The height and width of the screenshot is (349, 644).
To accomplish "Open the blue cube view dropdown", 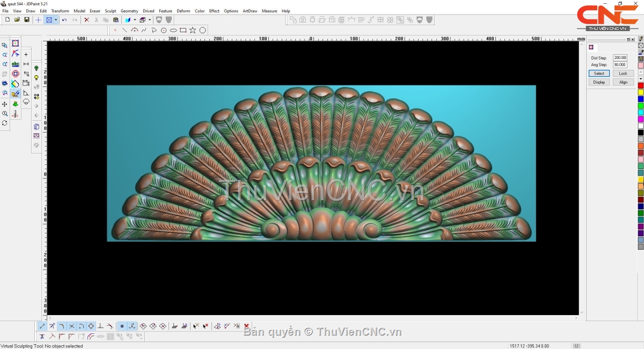I will coord(135,20).
